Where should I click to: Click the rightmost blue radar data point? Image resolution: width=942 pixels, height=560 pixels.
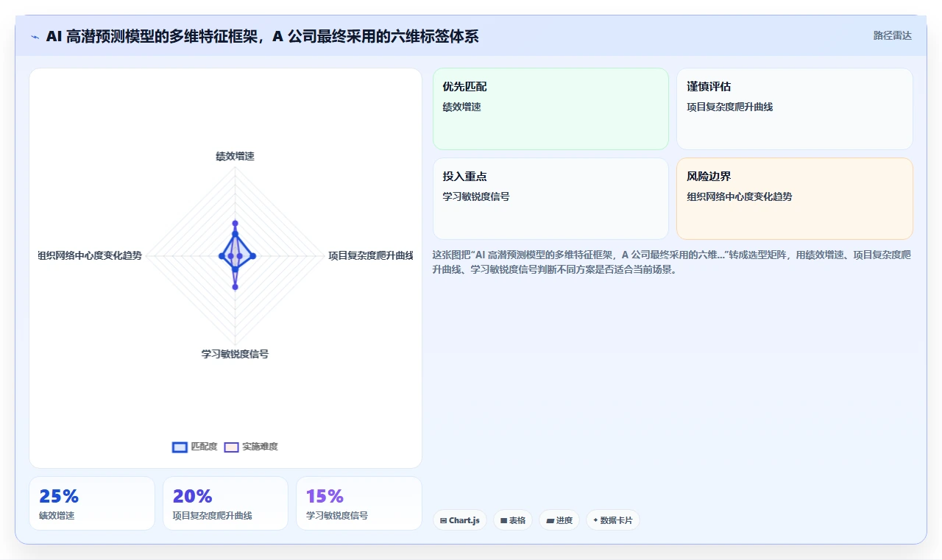252,255
